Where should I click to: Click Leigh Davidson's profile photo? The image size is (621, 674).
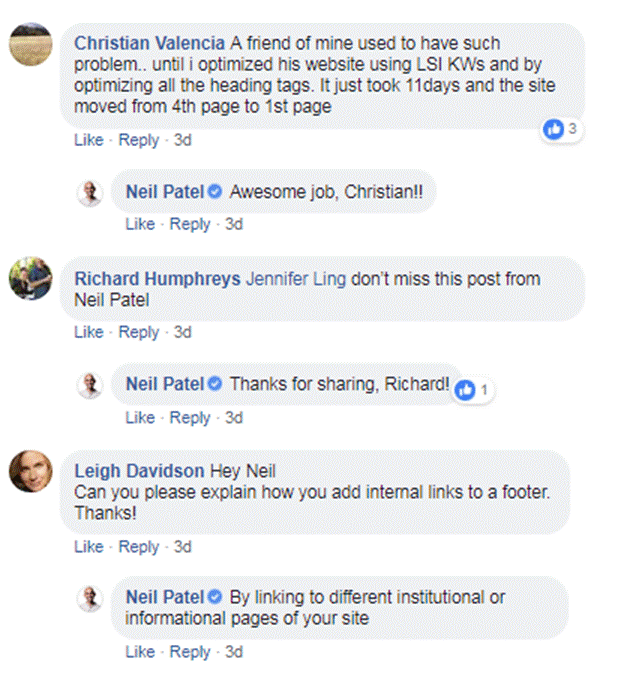coord(30,471)
